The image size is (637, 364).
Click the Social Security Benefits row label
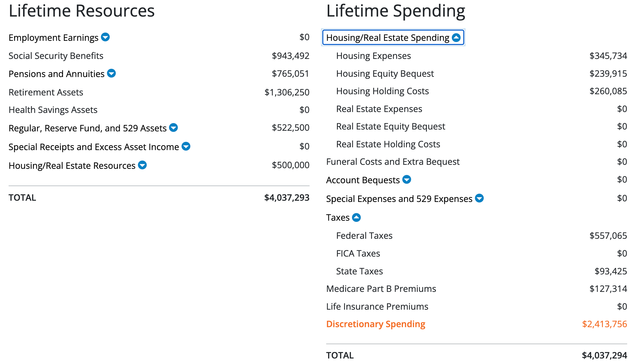click(x=56, y=56)
